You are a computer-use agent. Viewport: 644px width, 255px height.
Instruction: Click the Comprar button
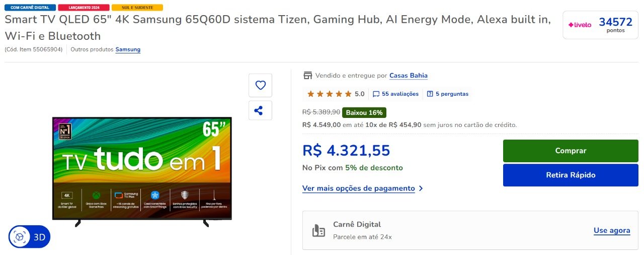[571, 151]
